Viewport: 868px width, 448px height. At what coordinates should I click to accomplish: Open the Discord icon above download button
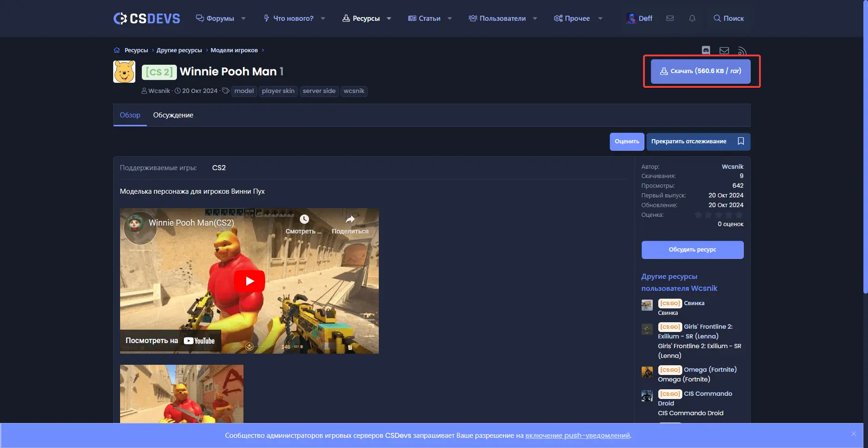[706, 50]
